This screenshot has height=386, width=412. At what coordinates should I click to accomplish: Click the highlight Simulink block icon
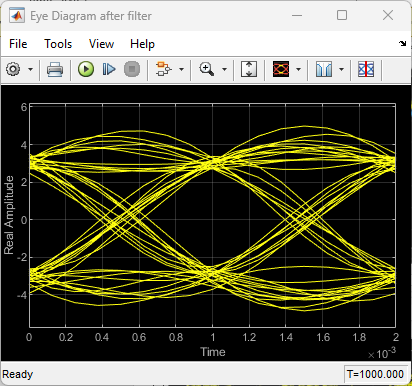pos(164,69)
